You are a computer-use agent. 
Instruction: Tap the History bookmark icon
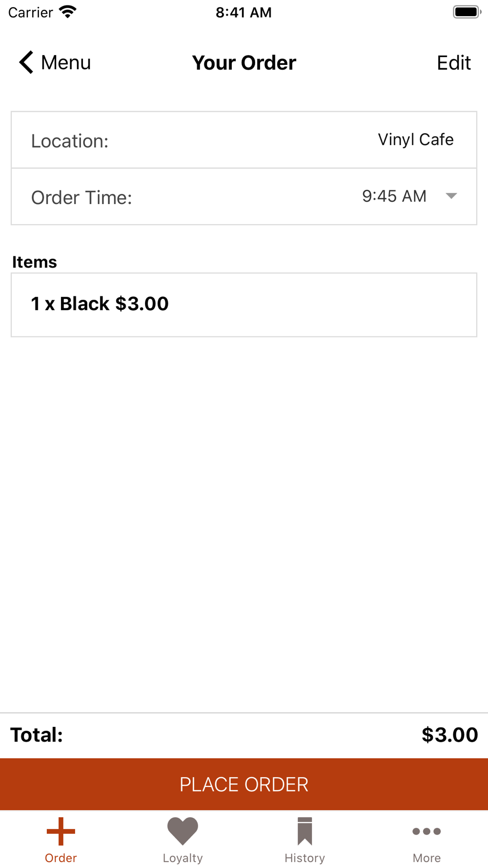(x=305, y=831)
